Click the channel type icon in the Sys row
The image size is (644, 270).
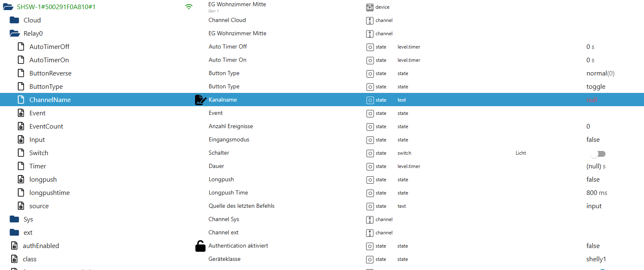pos(370,219)
